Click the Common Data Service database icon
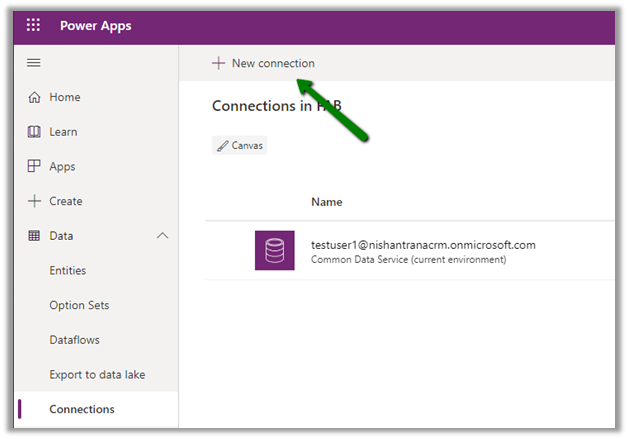 coord(275,250)
